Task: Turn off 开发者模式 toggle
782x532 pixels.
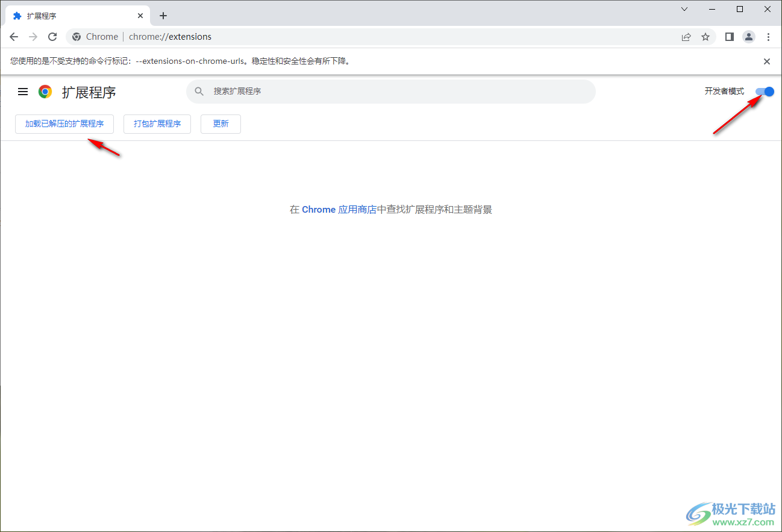Action: 765,92
